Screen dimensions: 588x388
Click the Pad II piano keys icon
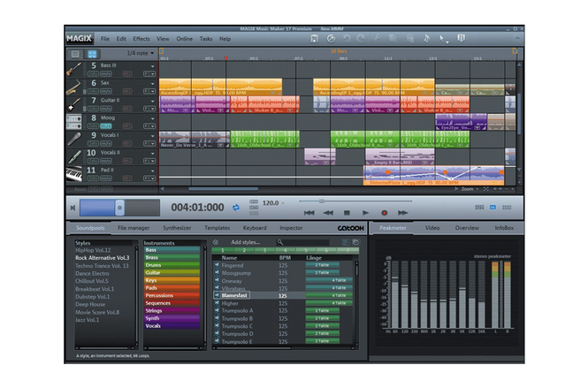(74, 174)
